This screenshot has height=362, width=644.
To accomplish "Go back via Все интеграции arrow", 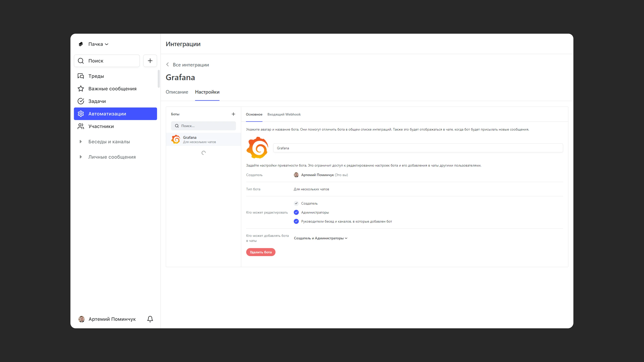I will coord(168,65).
